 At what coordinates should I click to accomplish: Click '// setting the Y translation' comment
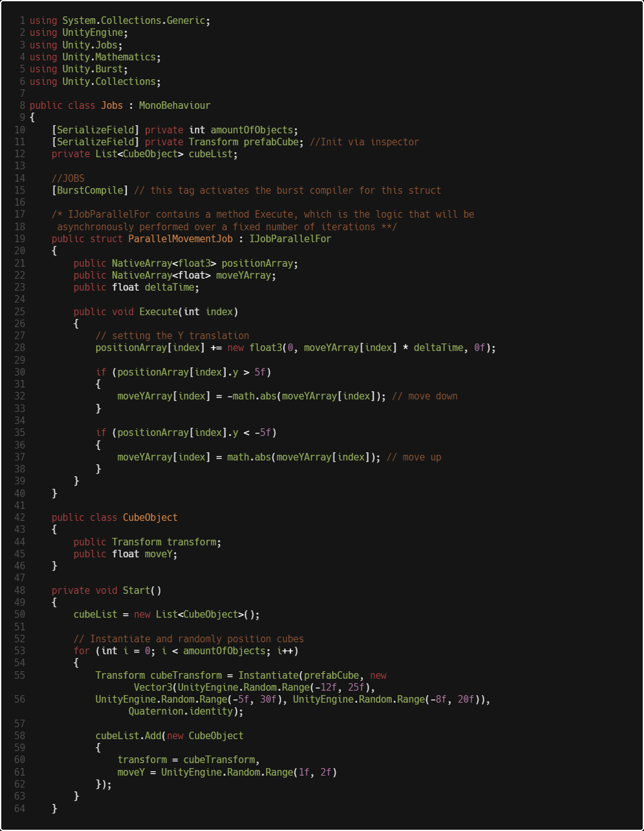click(x=172, y=336)
